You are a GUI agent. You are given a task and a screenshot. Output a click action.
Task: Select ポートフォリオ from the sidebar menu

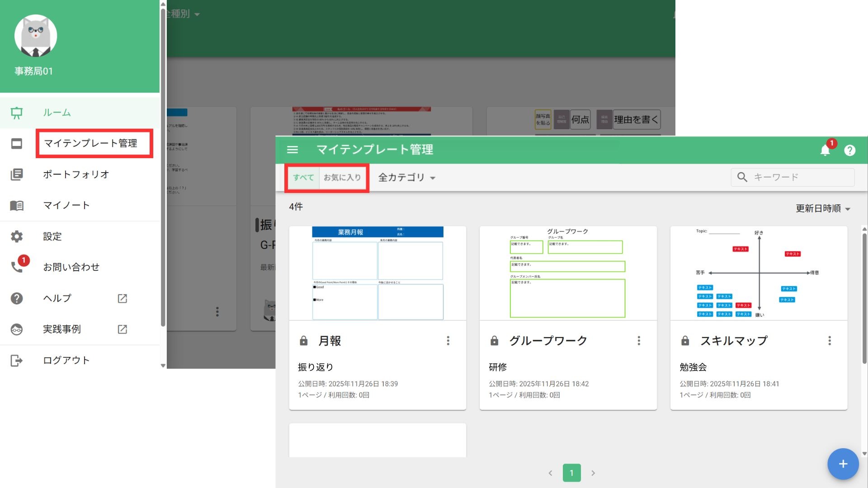(x=76, y=174)
